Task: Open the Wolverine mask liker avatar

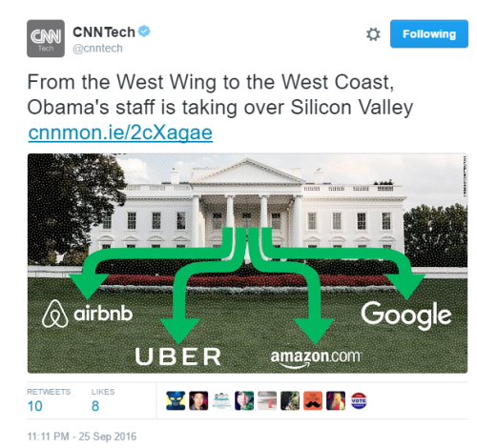Action: pos(176,400)
